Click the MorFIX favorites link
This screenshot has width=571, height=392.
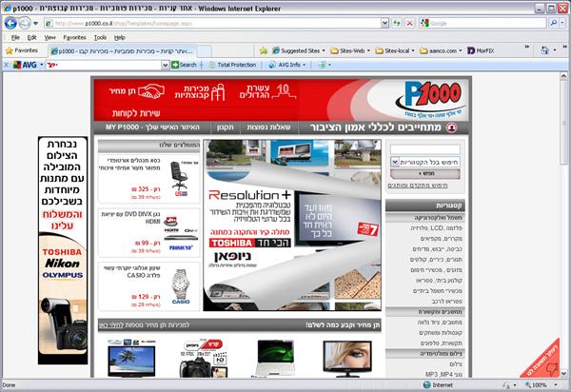[481, 51]
